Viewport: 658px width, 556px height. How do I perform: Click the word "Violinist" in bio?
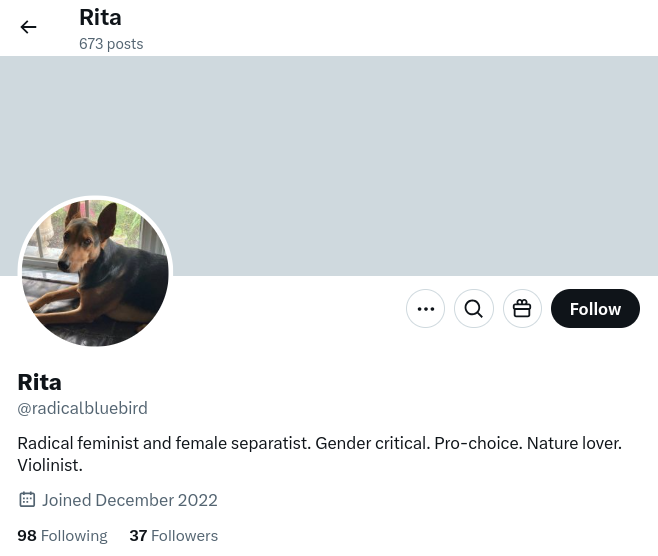50,465
